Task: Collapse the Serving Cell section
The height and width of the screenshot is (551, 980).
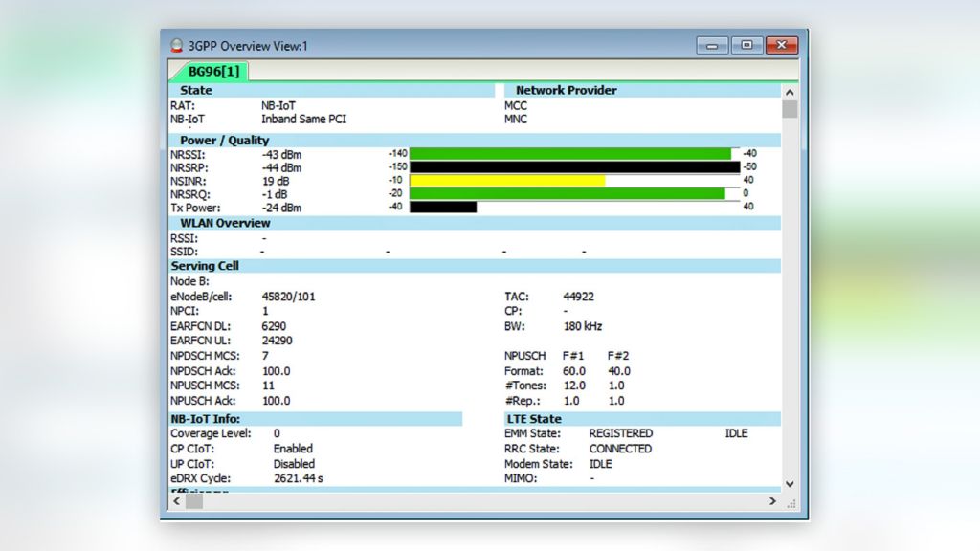Action: pos(203,266)
